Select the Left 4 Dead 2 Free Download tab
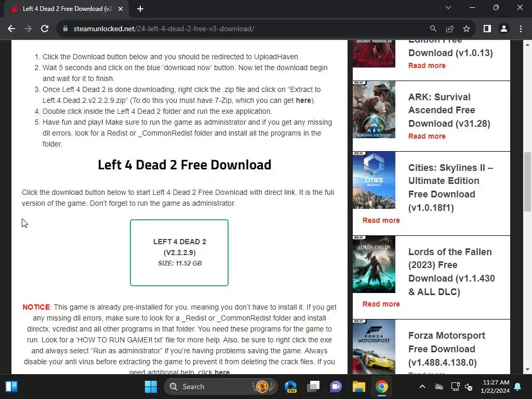 (67, 9)
